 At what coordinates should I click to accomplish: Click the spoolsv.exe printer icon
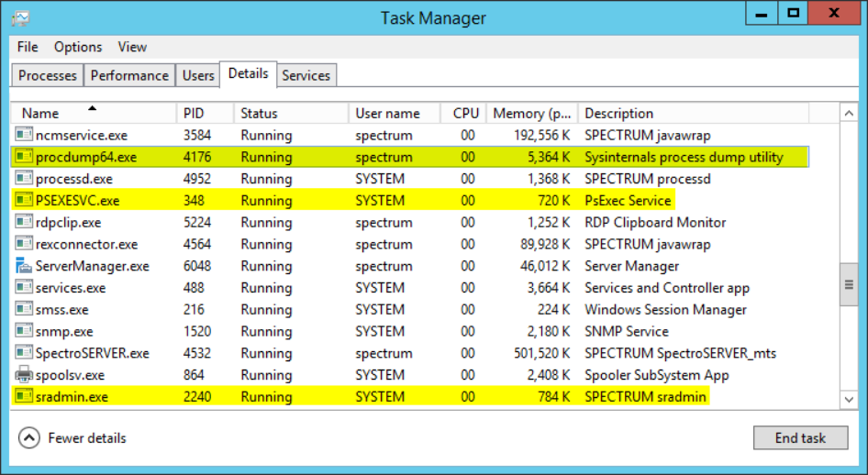[x=24, y=375]
